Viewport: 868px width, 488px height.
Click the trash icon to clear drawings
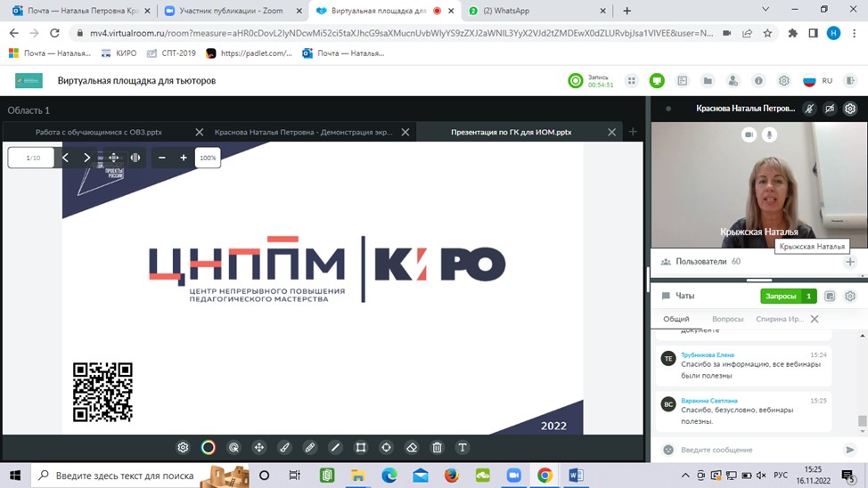point(438,448)
